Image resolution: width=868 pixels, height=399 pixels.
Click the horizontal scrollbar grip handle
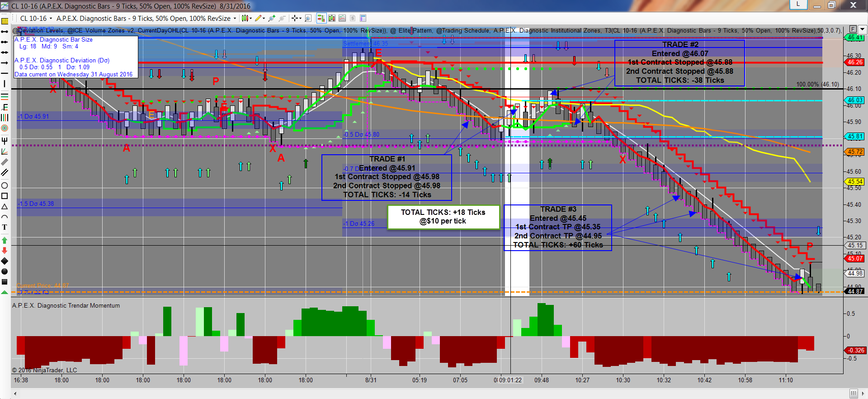pyautogui.click(x=853, y=394)
